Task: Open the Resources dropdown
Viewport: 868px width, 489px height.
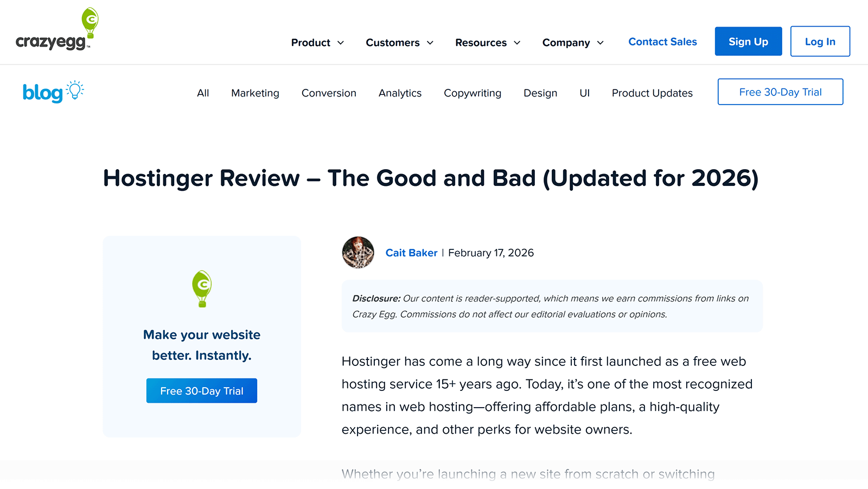Action: pyautogui.click(x=487, y=42)
